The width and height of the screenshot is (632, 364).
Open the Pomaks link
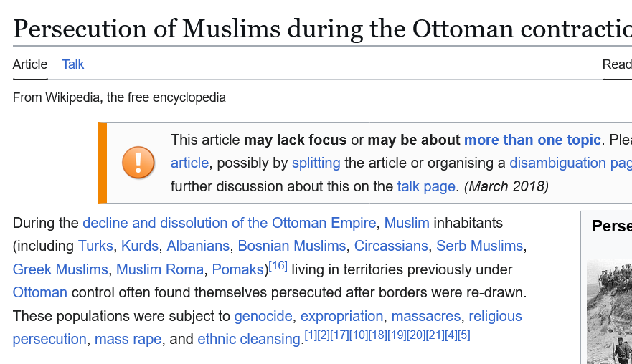(237, 269)
